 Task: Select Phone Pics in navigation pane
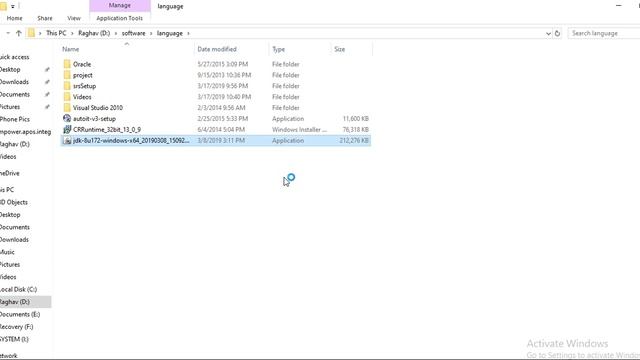[15, 119]
